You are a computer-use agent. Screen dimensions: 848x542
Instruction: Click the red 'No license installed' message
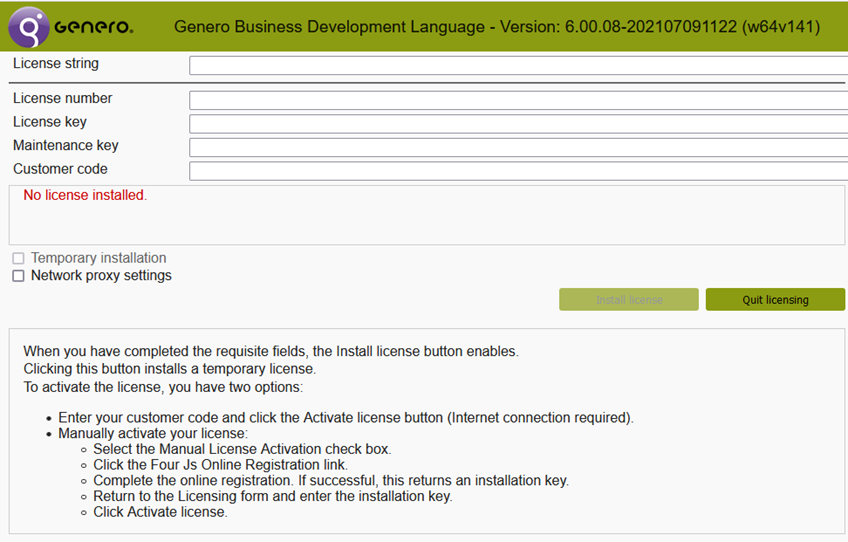click(84, 195)
